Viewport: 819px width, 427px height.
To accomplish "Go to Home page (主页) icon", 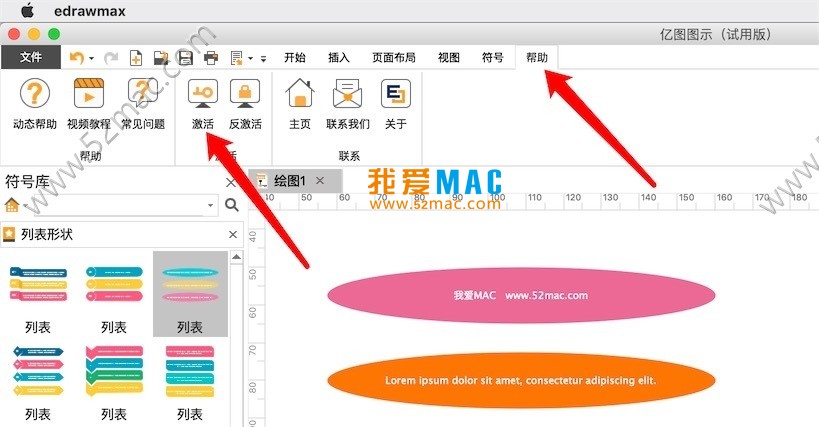I will point(300,94).
